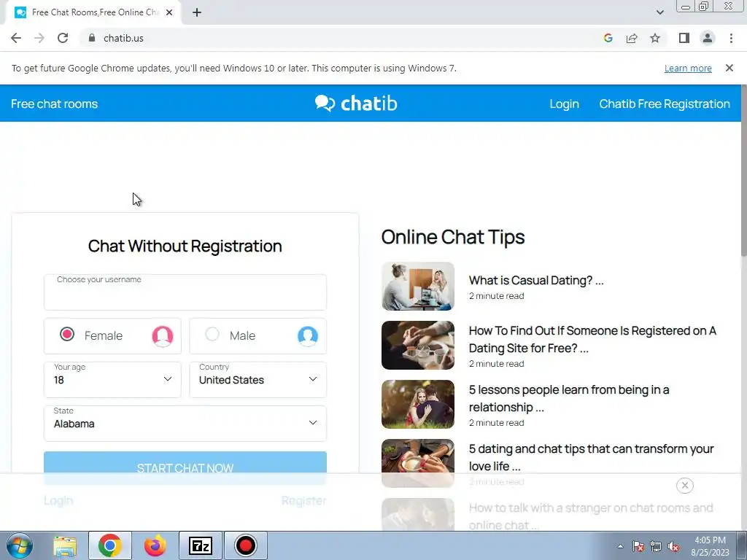Open the tab search chevron

click(659, 12)
